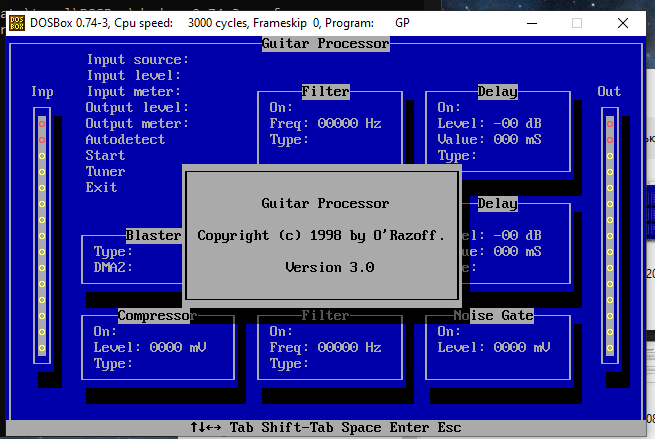
Task: Toggle On in the Compressor panel
Action: tap(105, 332)
